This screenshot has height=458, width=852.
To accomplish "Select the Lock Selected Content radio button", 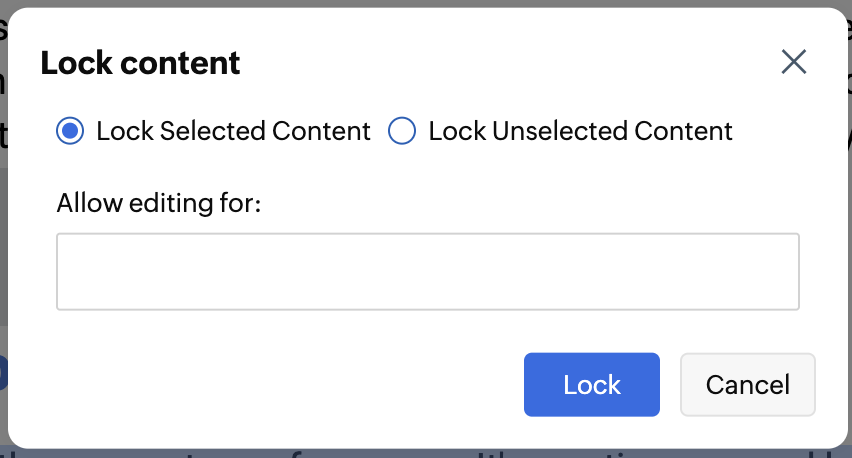I will (70, 131).
